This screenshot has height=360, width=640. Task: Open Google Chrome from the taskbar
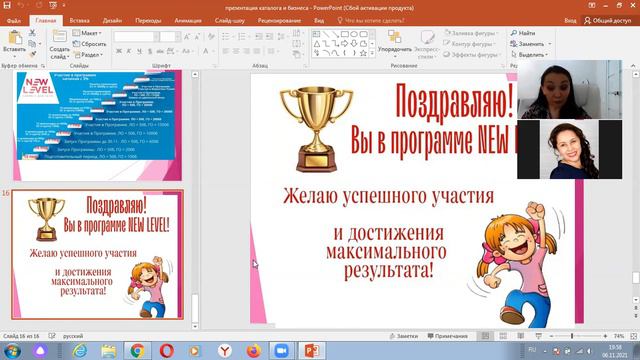(x=137, y=351)
